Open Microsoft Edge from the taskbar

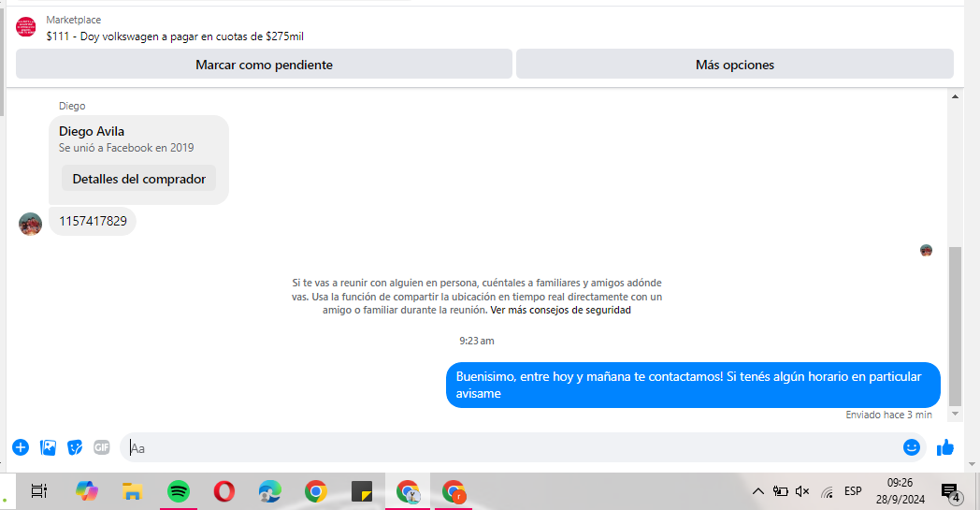coord(270,491)
